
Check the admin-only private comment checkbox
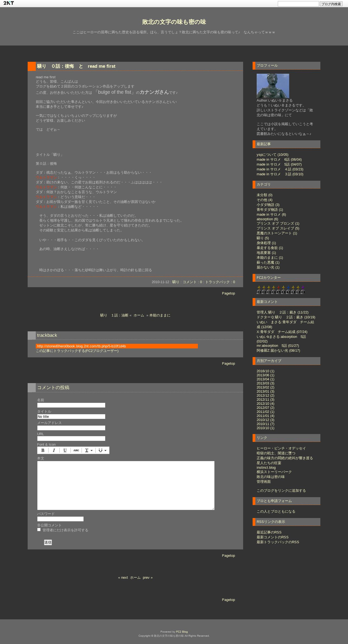39,530
